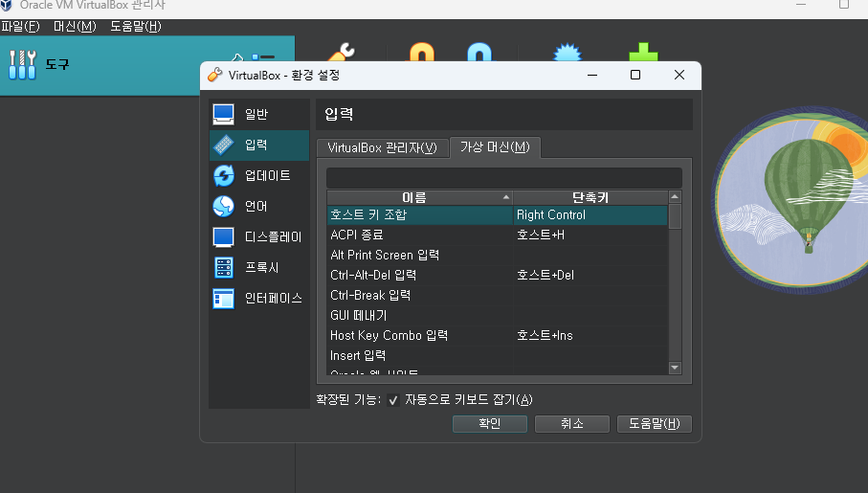Image resolution: width=868 pixels, height=493 pixels.
Task: Open the 디스플레이 monitor icon
Action: pos(224,237)
